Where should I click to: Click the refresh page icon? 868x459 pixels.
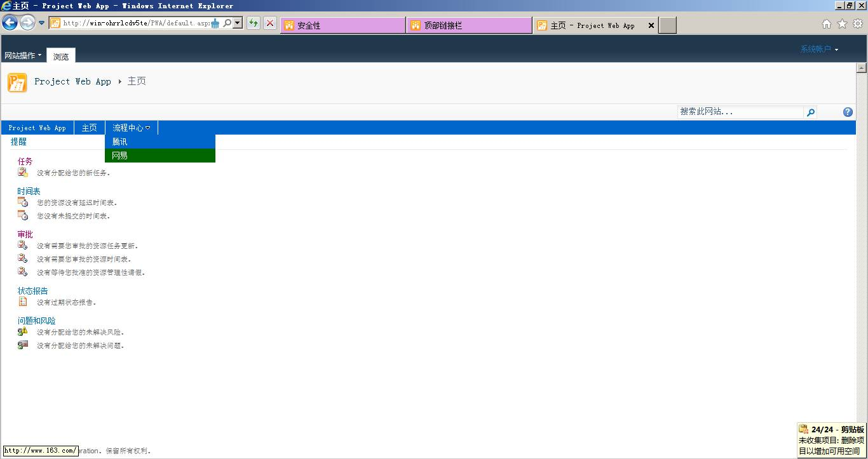254,23
